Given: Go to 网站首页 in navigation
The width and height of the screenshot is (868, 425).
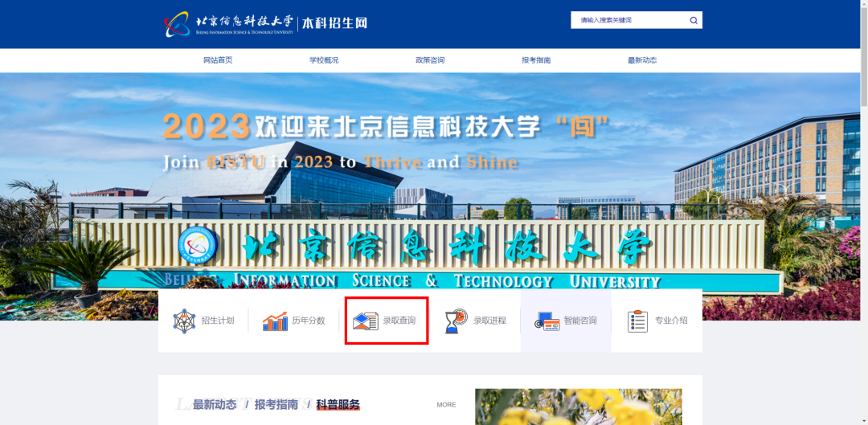Looking at the screenshot, I should pyautogui.click(x=218, y=60).
